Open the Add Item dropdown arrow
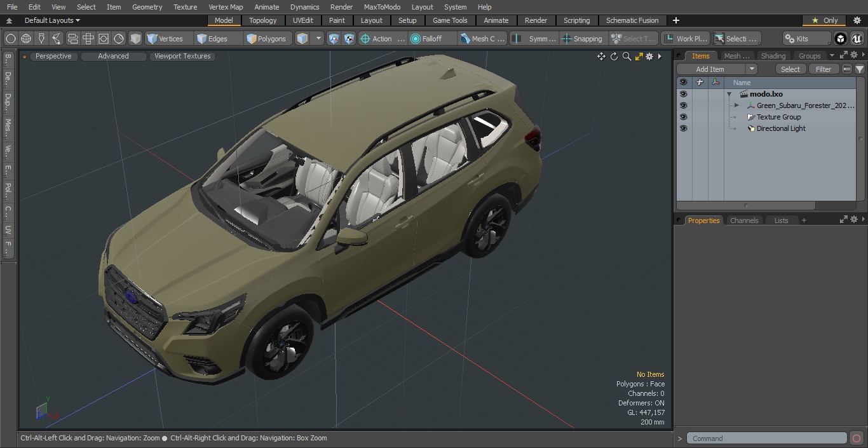Viewport: 868px width, 448px height. pyautogui.click(x=752, y=69)
